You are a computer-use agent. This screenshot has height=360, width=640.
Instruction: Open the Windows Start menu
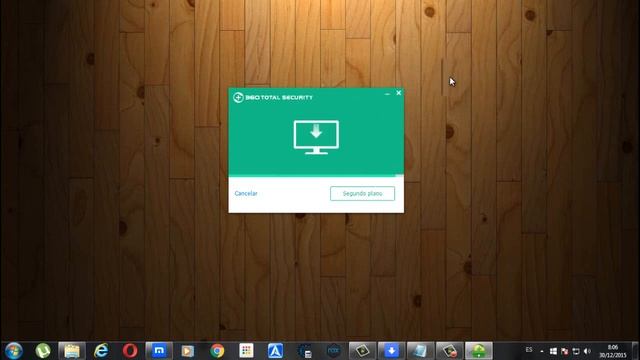pyautogui.click(x=13, y=351)
